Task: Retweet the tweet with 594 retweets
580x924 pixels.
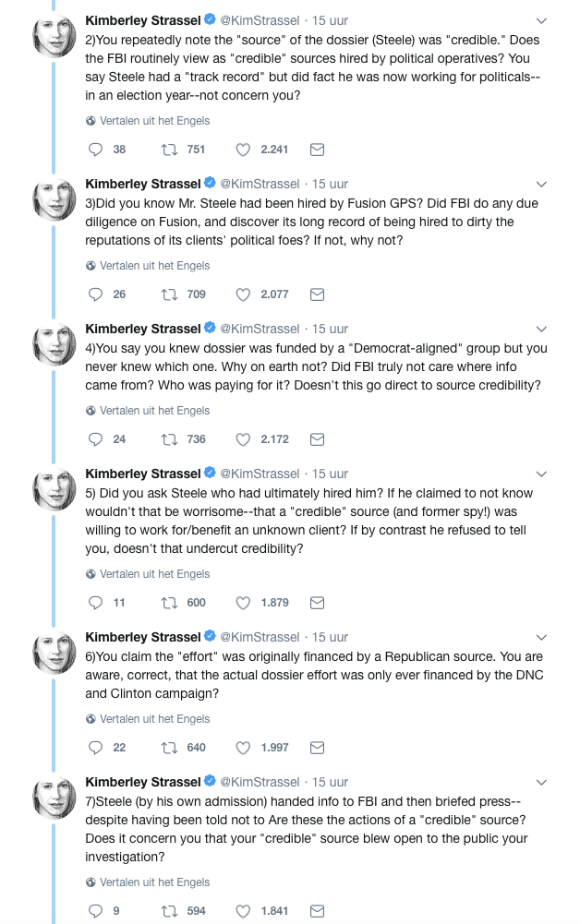Action: [169, 911]
